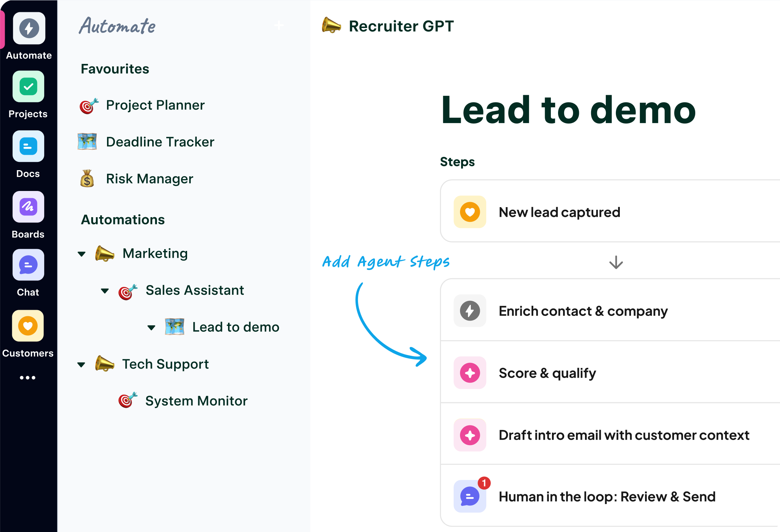Click the megaphone icon beside Recruiter GPT
This screenshot has width=780, height=532.
(x=331, y=25)
